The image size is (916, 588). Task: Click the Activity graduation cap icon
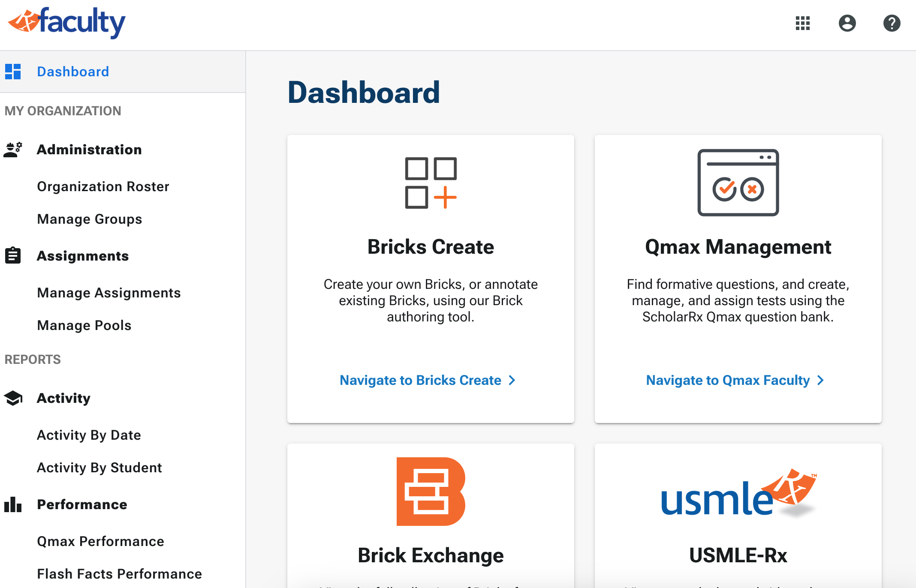click(13, 398)
